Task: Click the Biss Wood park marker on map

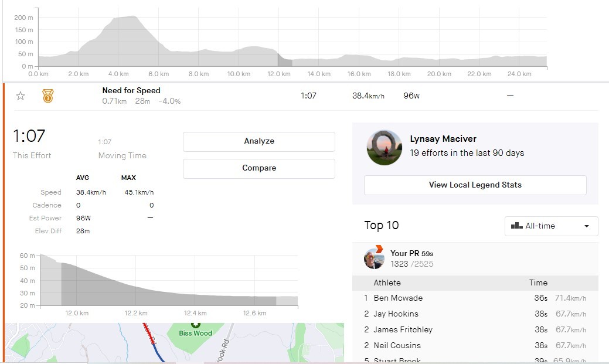Action: pyautogui.click(x=196, y=324)
